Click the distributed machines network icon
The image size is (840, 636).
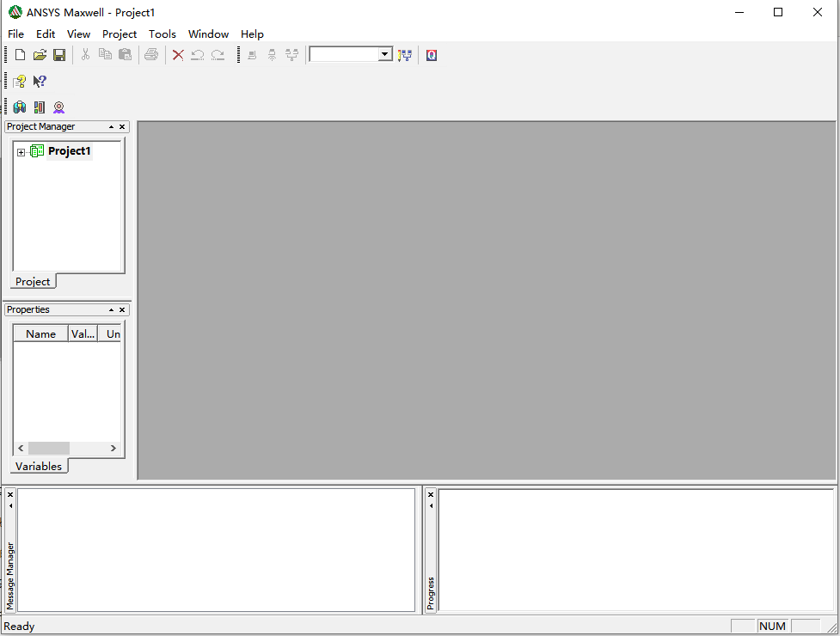(292, 55)
